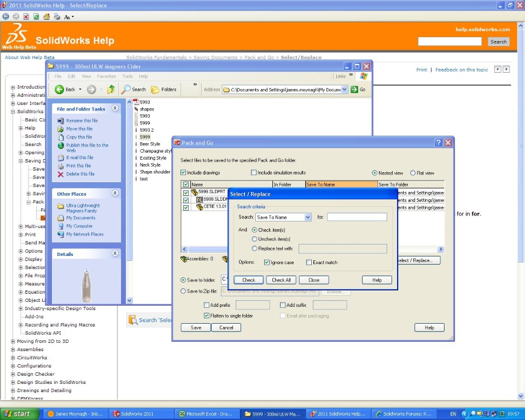Click the SolidWorks Help search input field
Viewport: 525px width, 420px height.
450,42
